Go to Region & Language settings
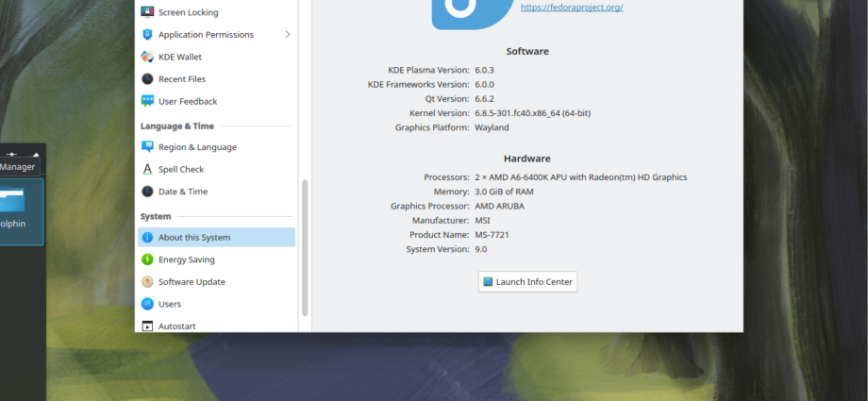This screenshot has height=401, width=868. click(216, 147)
